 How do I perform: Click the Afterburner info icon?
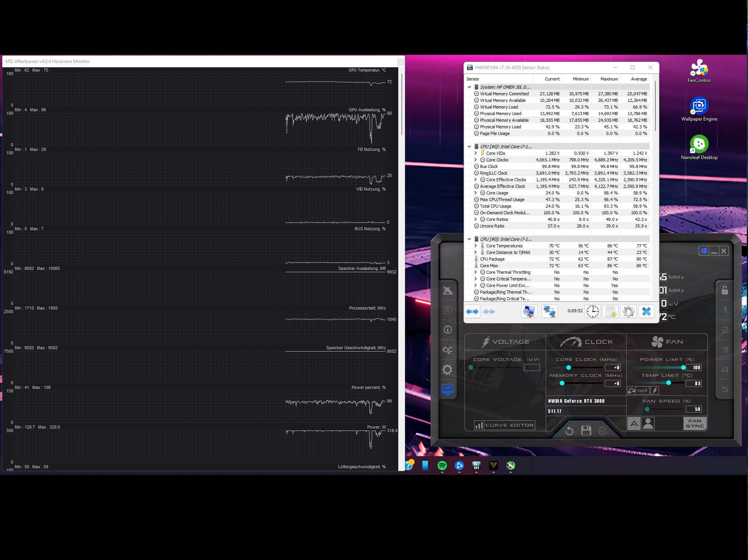(447, 330)
